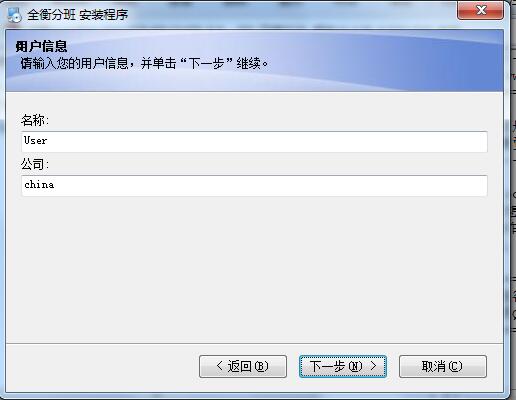Click the installer icon in the title bar
Image resolution: width=516 pixels, height=400 pixels.
coord(14,15)
